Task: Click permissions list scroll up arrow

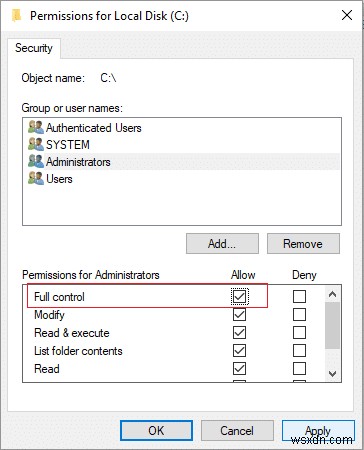Action: (332, 294)
